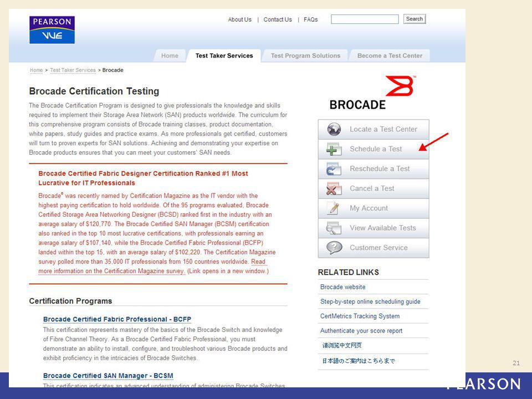532x399 pixels.
Task: Click the Brocade breadcrumb text
Action: coord(112,70)
